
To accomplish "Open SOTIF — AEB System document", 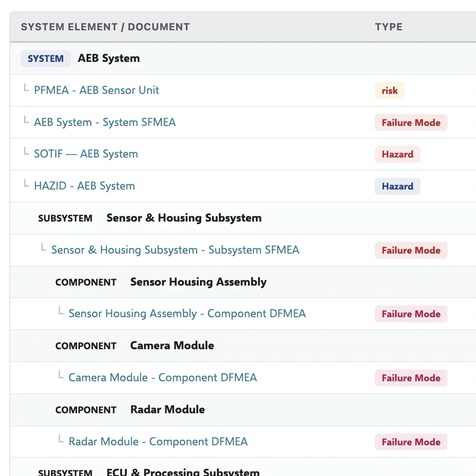I will point(86,154).
